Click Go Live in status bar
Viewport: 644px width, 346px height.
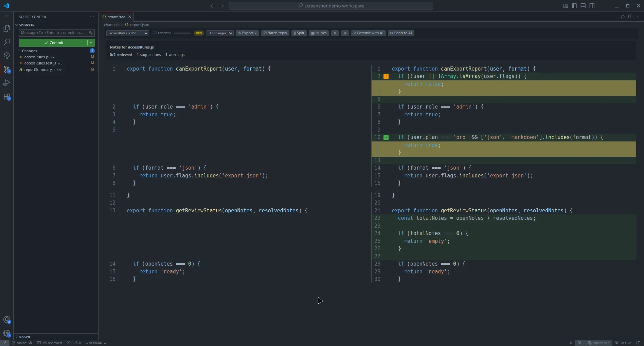click(x=623, y=343)
